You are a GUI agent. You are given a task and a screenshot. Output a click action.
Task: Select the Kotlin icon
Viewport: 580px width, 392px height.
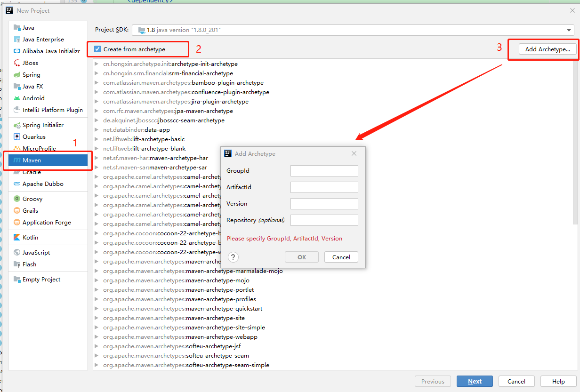point(17,238)
